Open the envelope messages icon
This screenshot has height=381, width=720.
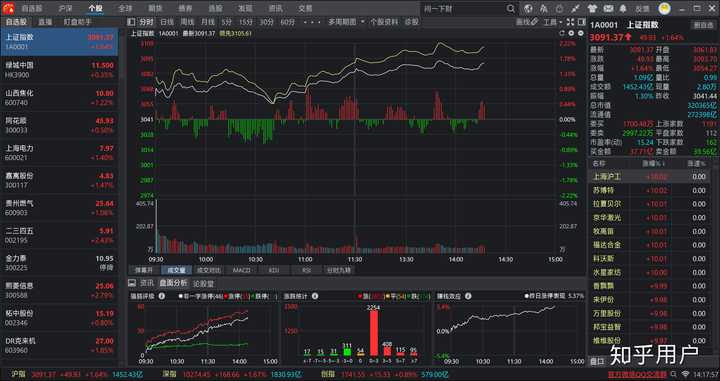click(608, 8)
